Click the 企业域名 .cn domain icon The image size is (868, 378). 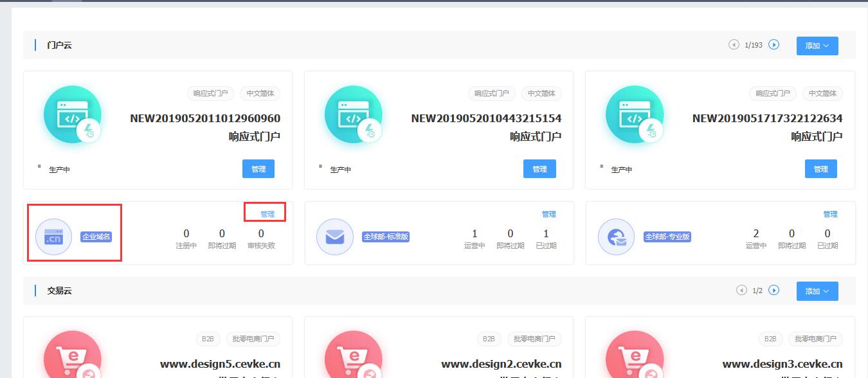[x=53, y=237]
